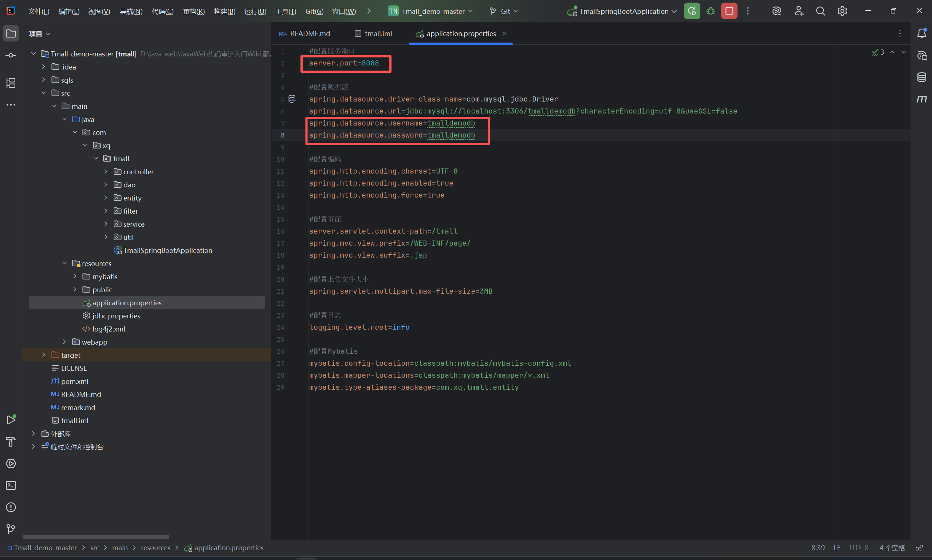Toggle the Project tool window
Image resolution: width=932 pixels, height=560 pixels.
tap(11, 33)
